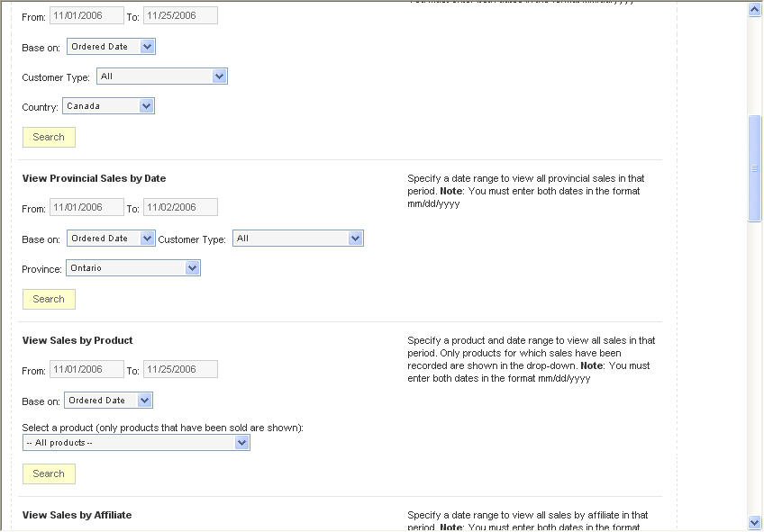Screen dimensions: 764x532
Task: Select the To date field showing 11/02/2006
Action: pyautogui.click(x=180, y=208)
